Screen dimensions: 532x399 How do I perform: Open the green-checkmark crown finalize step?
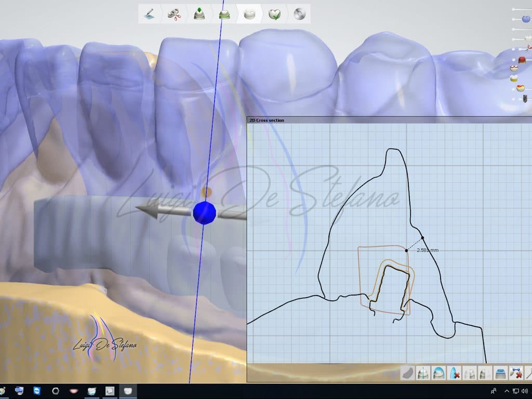(274, 14)
